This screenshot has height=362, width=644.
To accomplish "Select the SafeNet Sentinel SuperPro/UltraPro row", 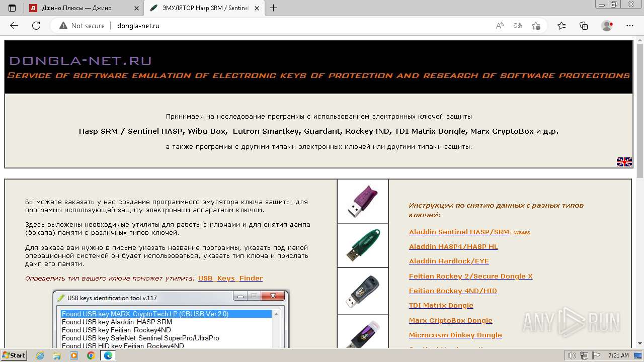I will pyautogui.click(x=166, y=338).
